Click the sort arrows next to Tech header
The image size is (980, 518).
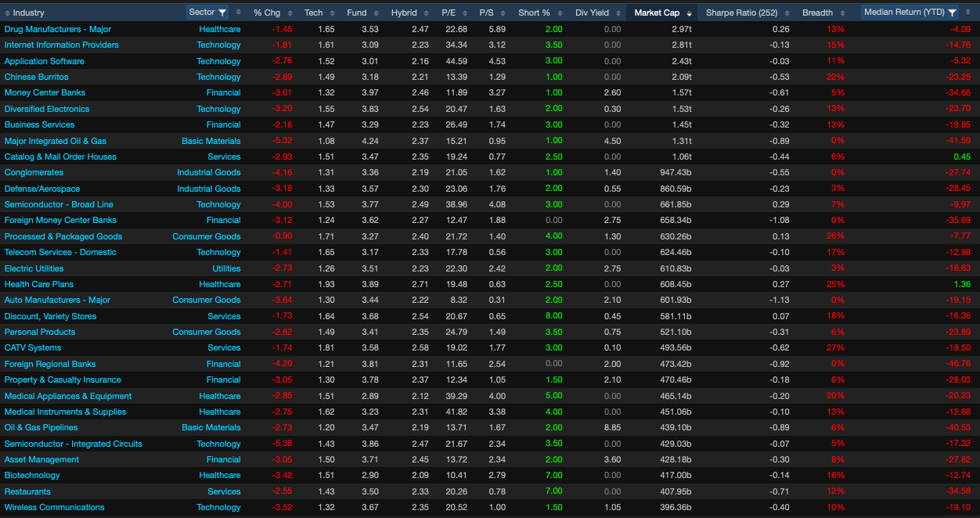point(332,13)
